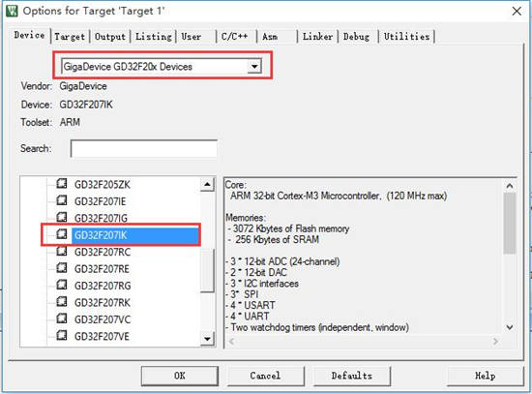Switch to the C/C++ tab
The height and width of the screenshot is (394, 532).
(234, 37)
